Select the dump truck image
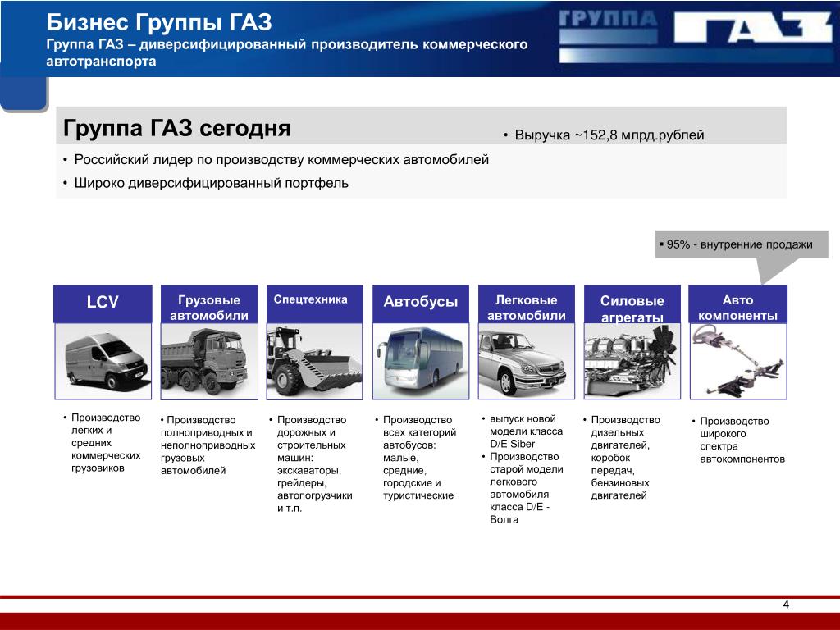 tap(209, 361)
